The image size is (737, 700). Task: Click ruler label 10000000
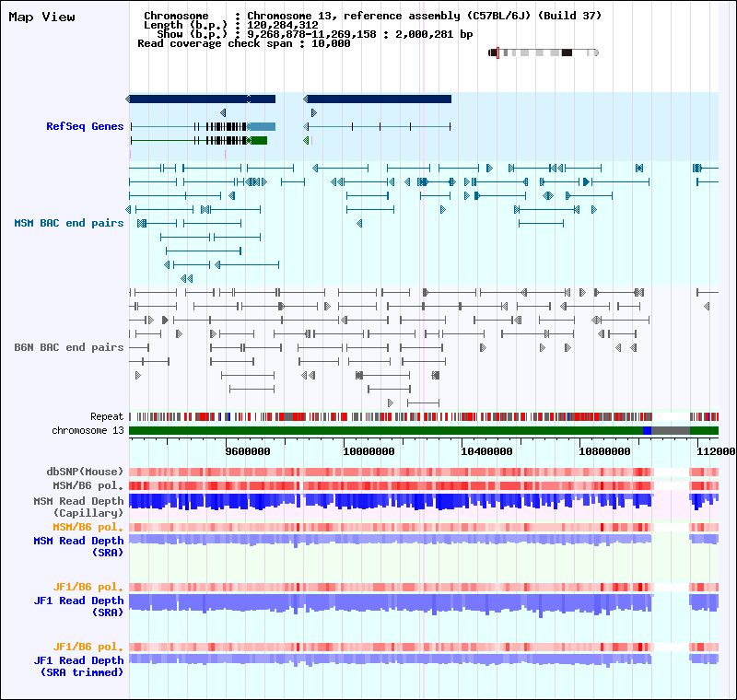(x=368, y=451)
